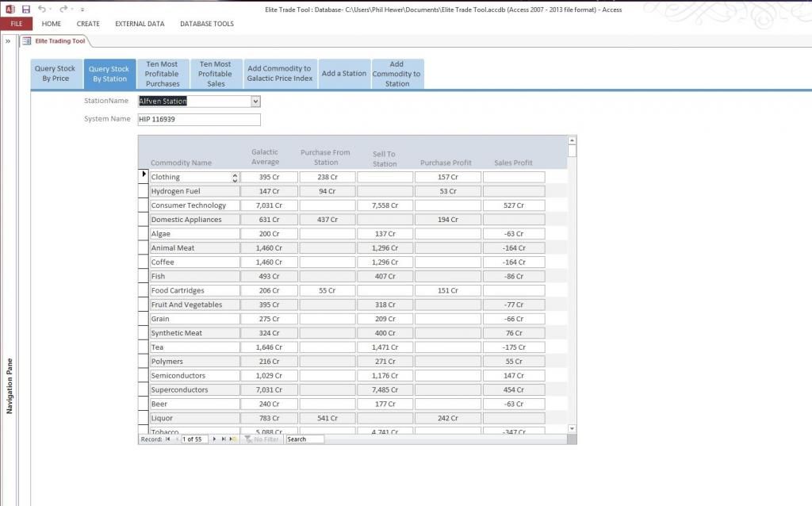Open Add Commodity to Station tab
The image size is (812, 506).
click(x=397, y=74)
